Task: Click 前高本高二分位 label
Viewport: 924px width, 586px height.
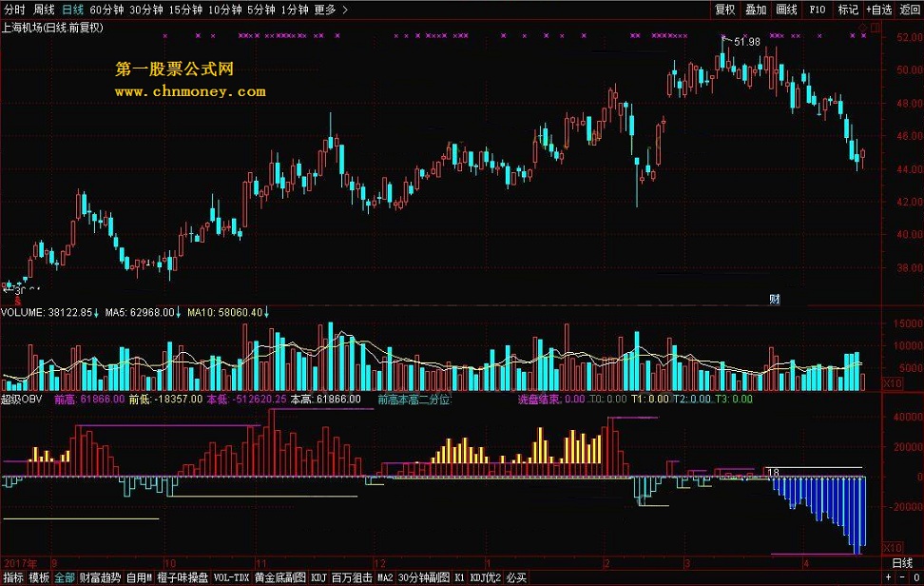Action: [x=414, y=400]
